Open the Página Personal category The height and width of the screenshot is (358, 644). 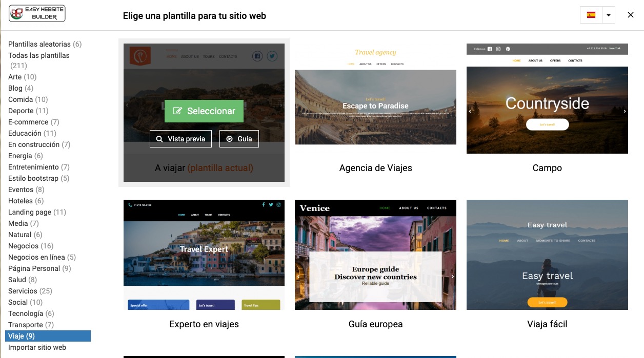(x=39, y=268)
